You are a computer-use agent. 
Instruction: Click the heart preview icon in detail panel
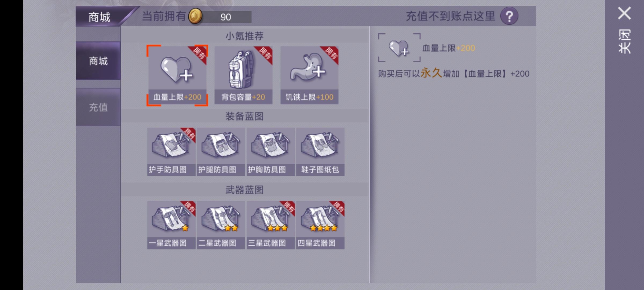coord(399,48)
